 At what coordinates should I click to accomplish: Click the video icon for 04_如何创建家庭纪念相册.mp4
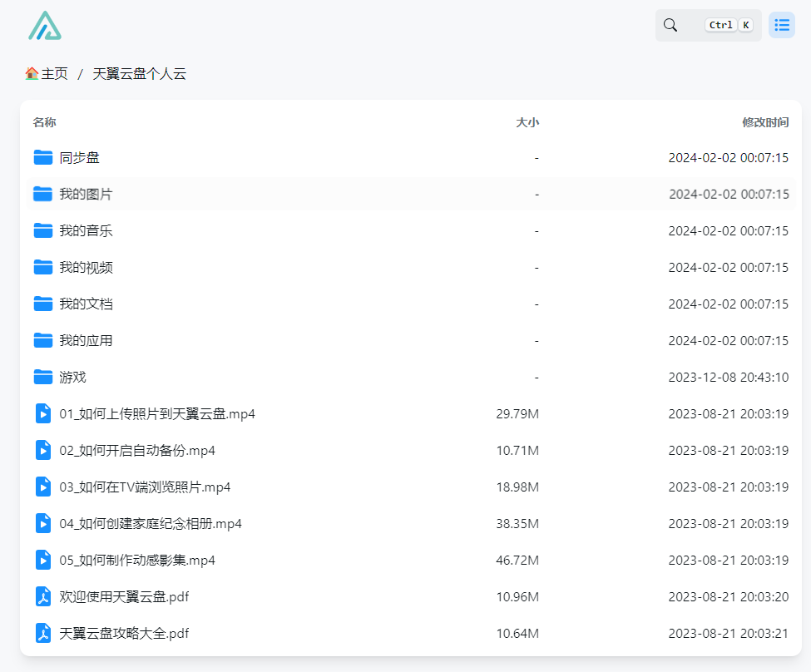(x=43, y=523)
